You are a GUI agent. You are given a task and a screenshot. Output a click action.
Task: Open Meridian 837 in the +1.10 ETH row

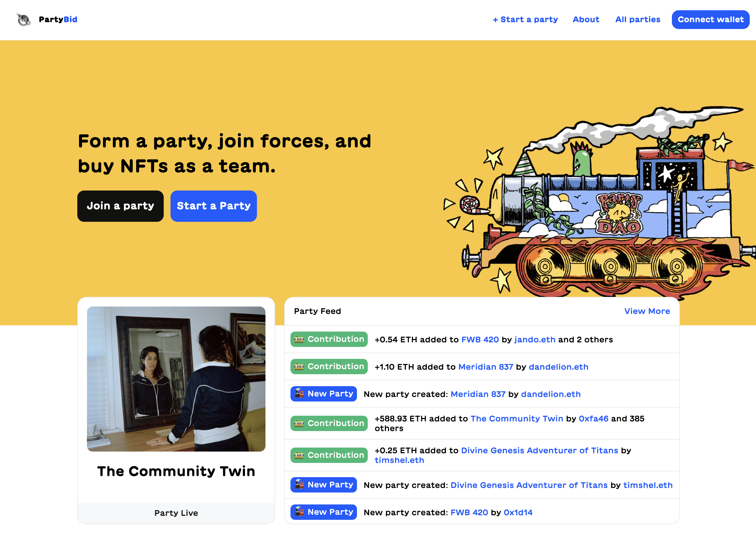[x=486, y=367]
